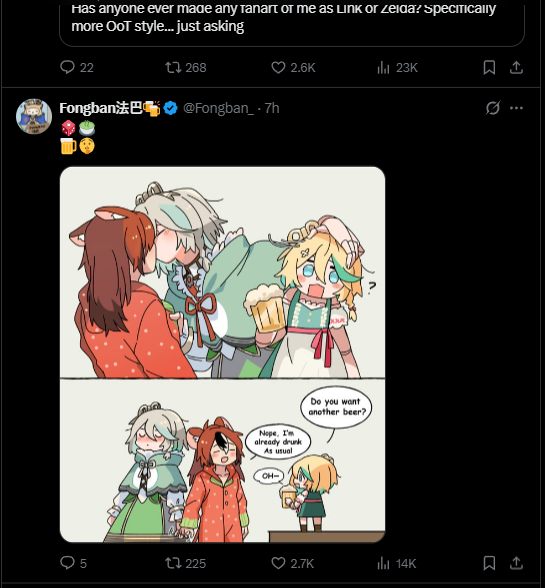The height and width of the screenshot is (588, 545).
Task: Share Fongban's beer comic tweet
Action: (516, 563)
